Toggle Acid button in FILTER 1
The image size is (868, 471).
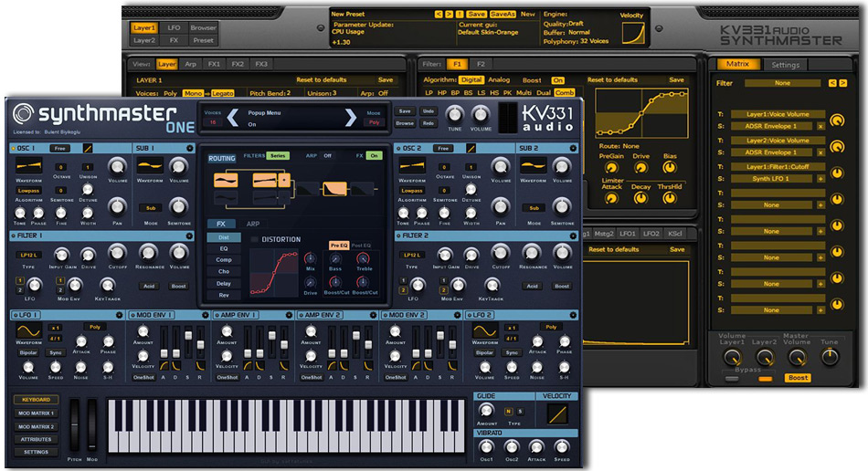pos(149,287)
